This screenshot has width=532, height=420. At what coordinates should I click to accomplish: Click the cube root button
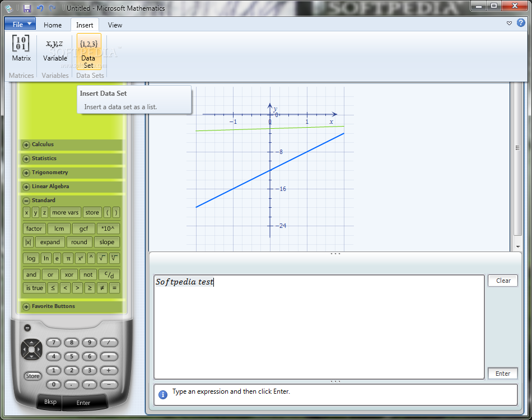pos(114,259)
